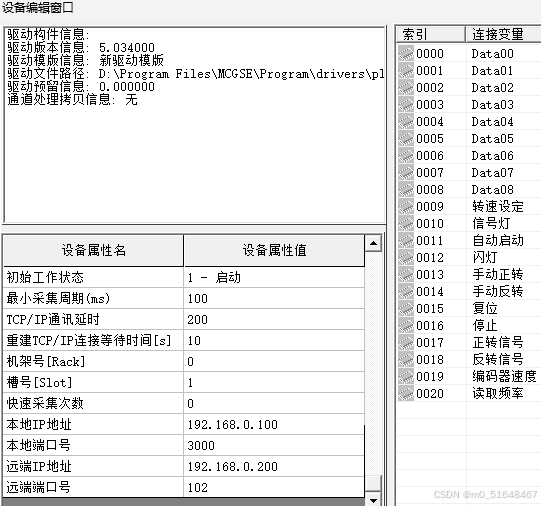This screenshot has height=506, width=541.
Task: Click the channel icon for index 0005
Action: click(x=405, y=139)
